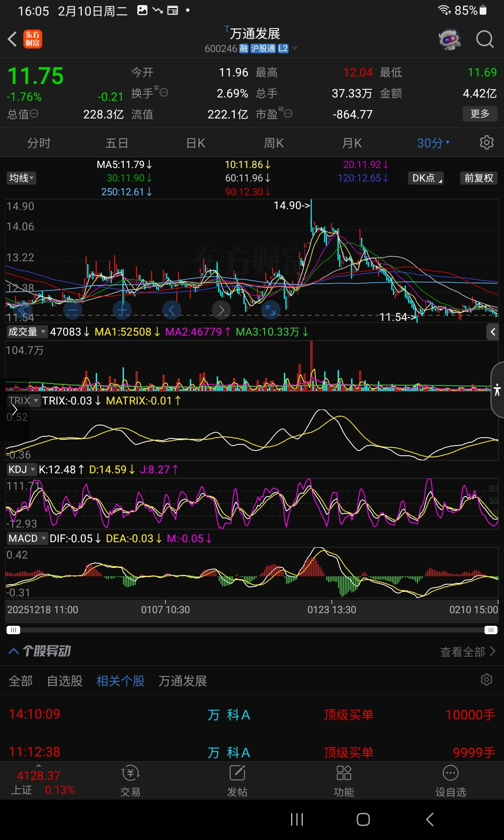
Task: Tap the 14.90 high marker on chart
Action: coord(291,205)
